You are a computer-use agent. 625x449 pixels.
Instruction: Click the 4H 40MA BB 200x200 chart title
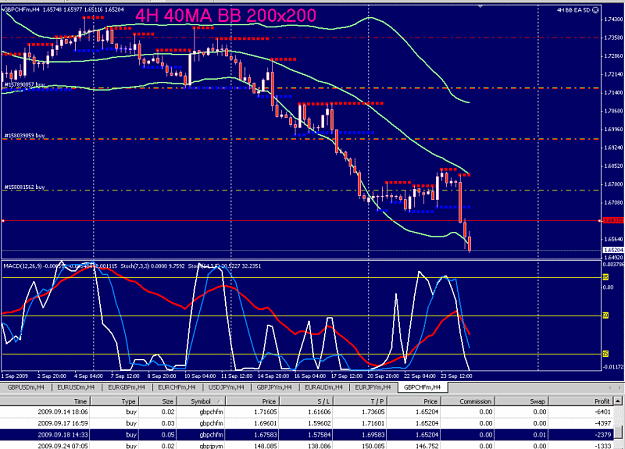226,16
